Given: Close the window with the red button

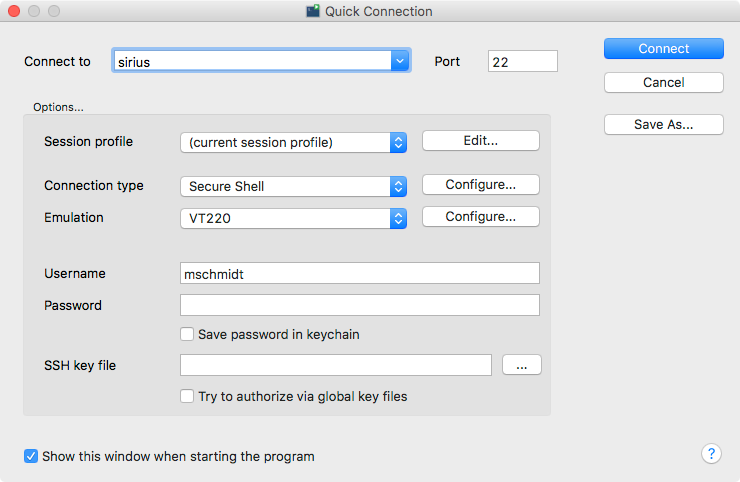Looking at the screenshot, I should [x=14, y=11].
